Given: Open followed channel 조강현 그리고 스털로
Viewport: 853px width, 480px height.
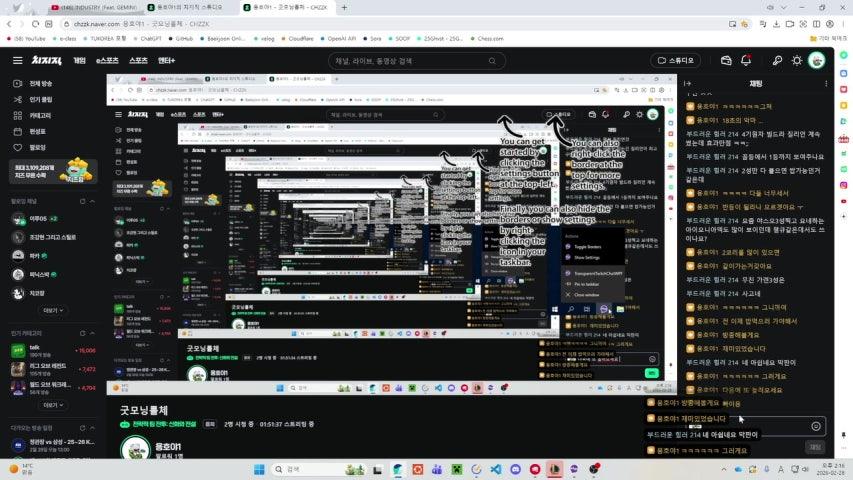Looking at the screenshot, I should 44,237.
